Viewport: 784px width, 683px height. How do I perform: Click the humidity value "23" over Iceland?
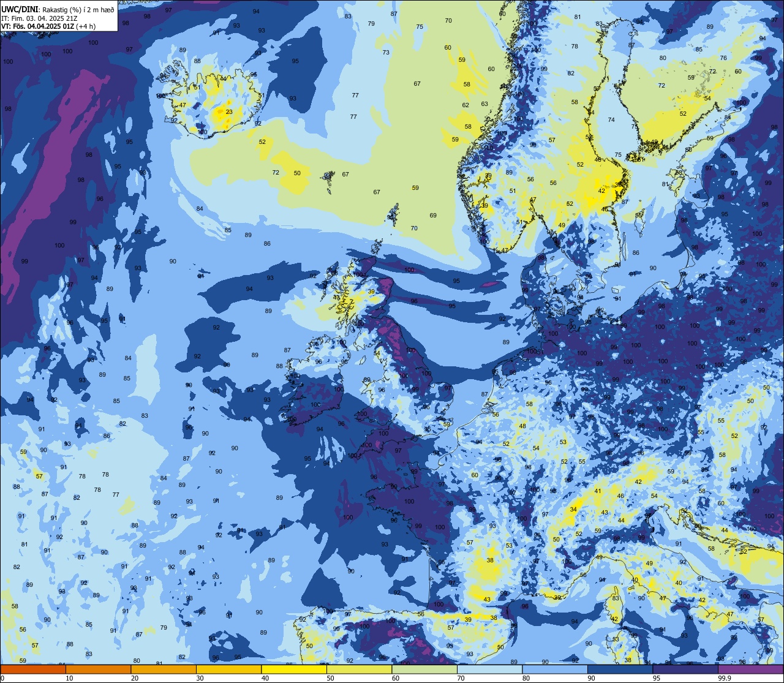229,112
